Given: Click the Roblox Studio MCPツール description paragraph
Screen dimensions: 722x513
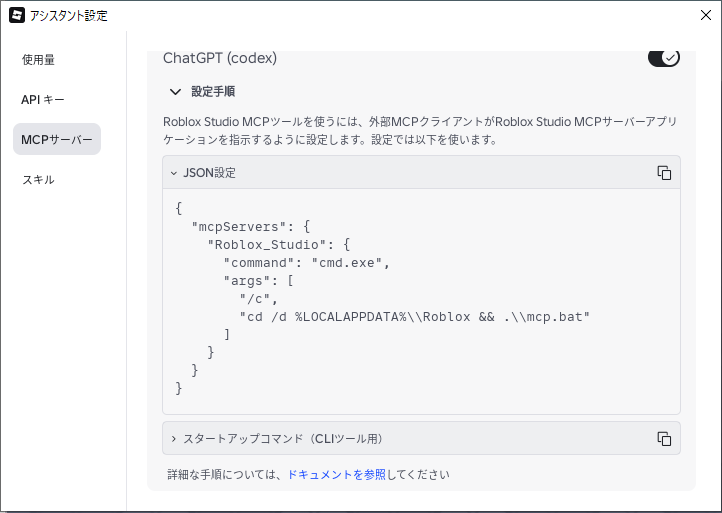Looking at the screenshot, I should [420, 130].
